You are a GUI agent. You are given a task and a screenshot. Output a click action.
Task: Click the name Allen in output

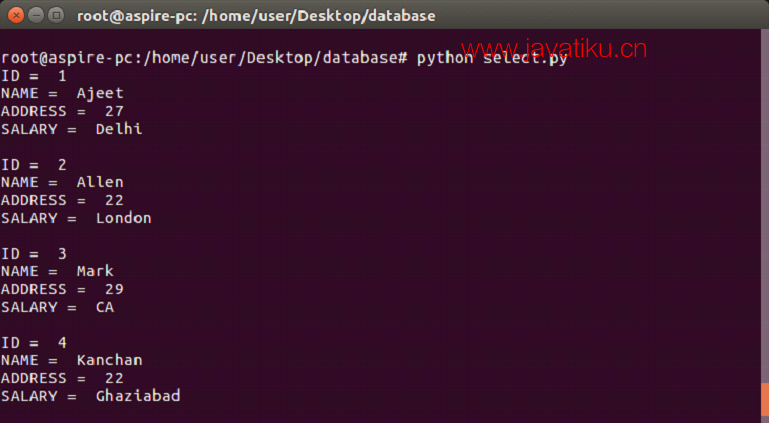[x=100, y=182]
